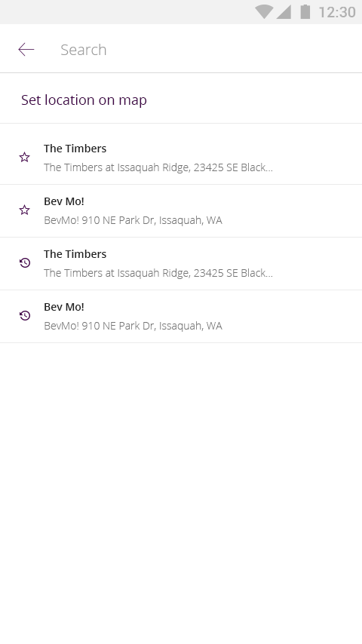Click the history clock icon beside Bev Mo!
362x644 pixels.
tap(25, 315)
